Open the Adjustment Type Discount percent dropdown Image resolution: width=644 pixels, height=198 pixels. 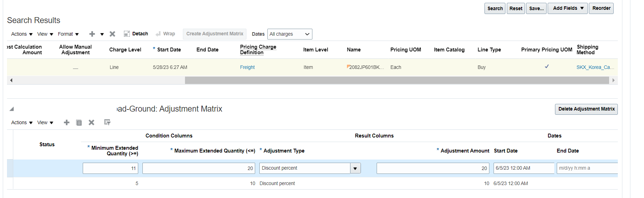[x=355, y=168]
